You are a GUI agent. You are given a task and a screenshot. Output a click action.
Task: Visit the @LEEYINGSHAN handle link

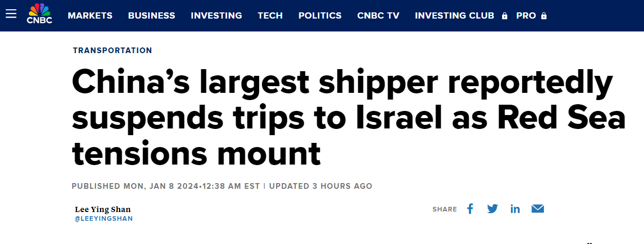point(104,219)
